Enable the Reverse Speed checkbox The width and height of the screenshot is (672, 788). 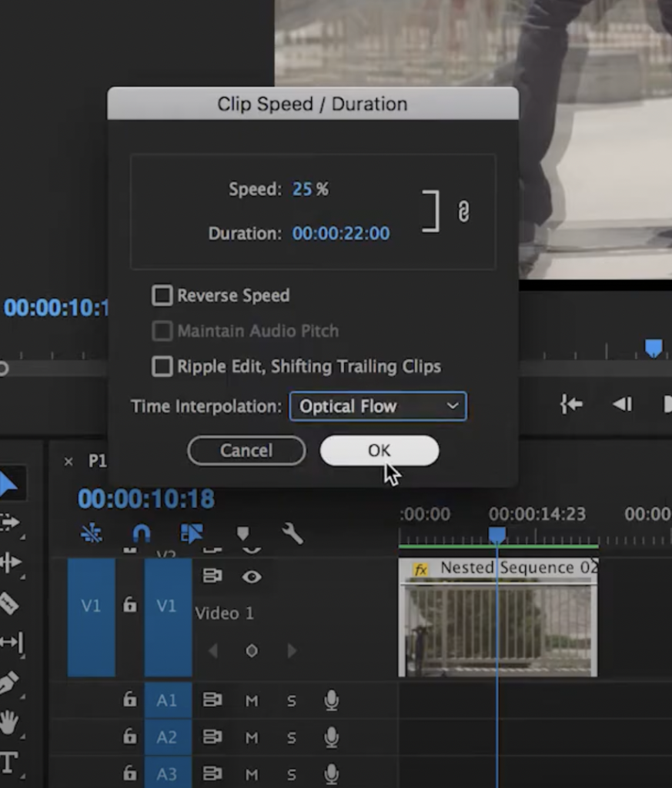pyautogui.click(x=162, y=295)
